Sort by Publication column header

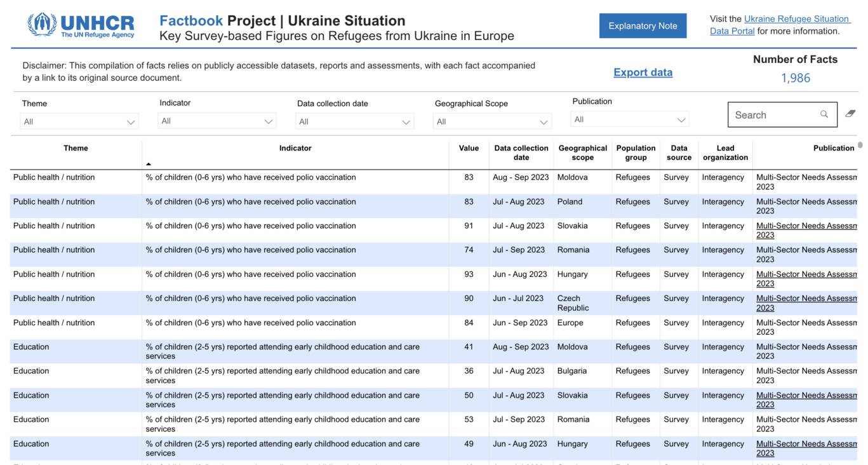(834, 148)
